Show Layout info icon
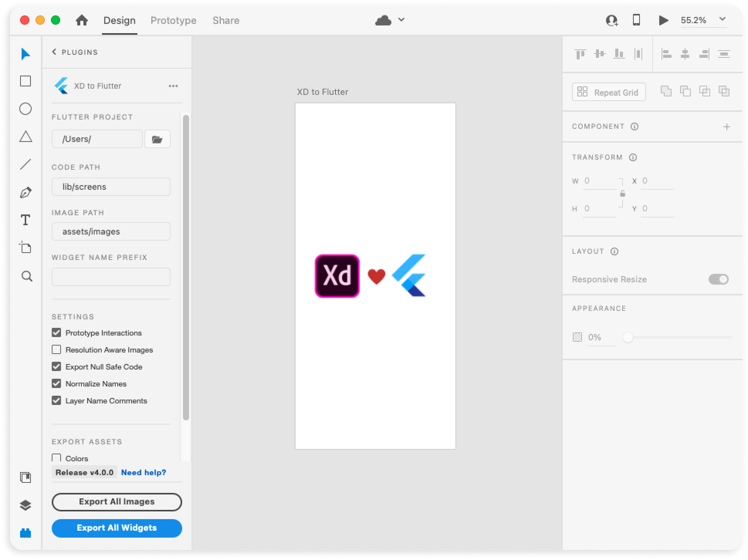The height and width of the screenshot is (560, 748). (x=614, y=251)
